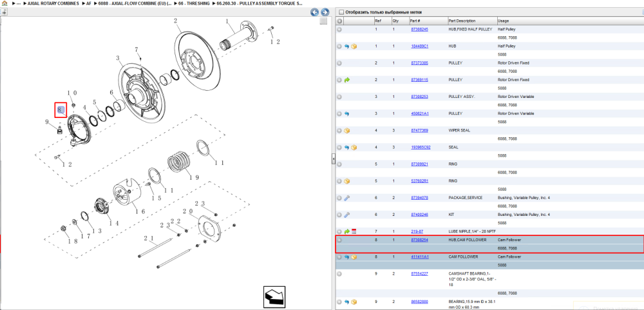Click callout number 21 on the diagram
The height and width of the screenshot is (310, 644).
pyautogui.click(x=148, y=238)
